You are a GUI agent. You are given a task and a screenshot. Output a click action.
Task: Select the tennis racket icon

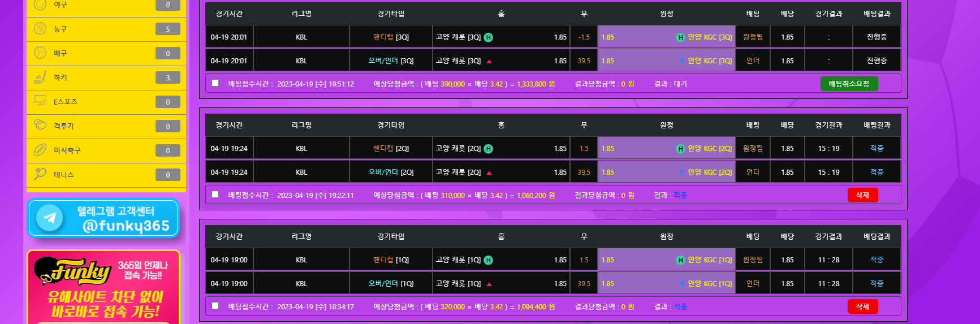tap(40, 174)
